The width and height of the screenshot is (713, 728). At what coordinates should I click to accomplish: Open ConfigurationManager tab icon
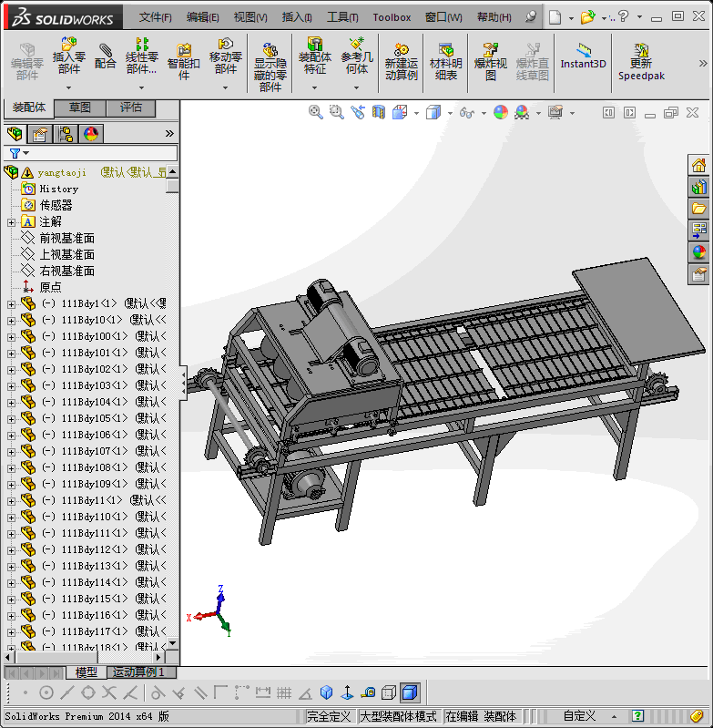(x=66, y=134)
